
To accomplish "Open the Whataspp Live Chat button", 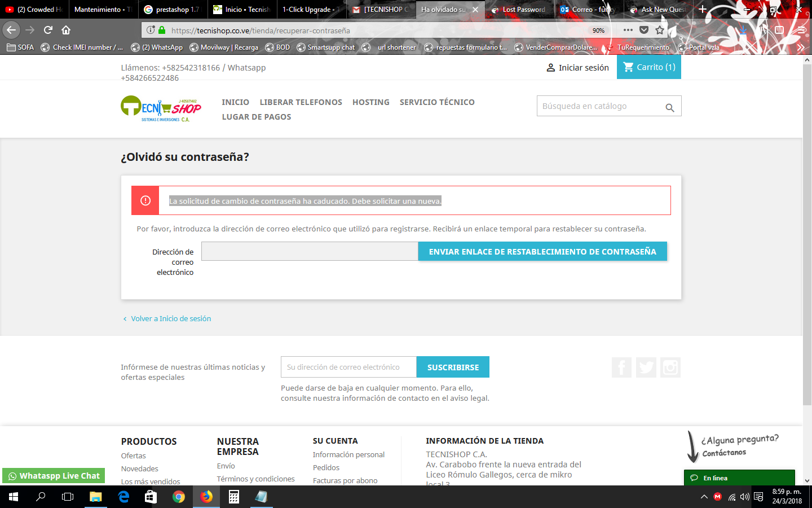I will coord(54,476).
